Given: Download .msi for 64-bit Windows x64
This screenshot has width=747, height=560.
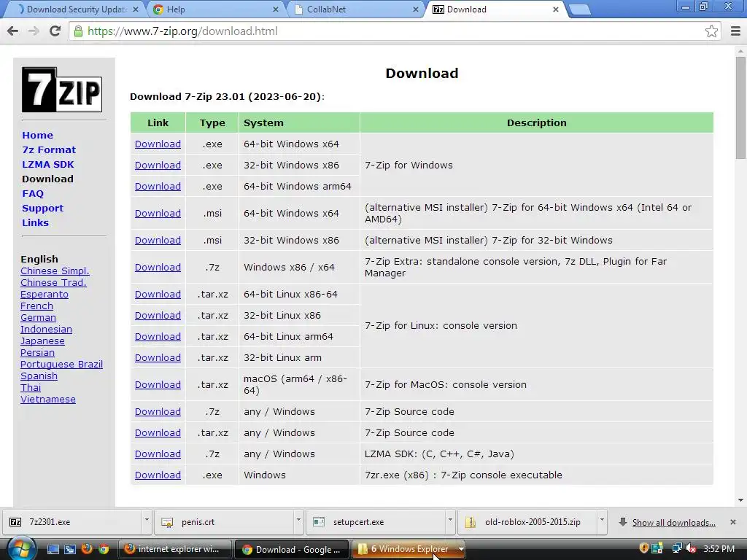Looking at the screenshot, I should click(158, 214).
